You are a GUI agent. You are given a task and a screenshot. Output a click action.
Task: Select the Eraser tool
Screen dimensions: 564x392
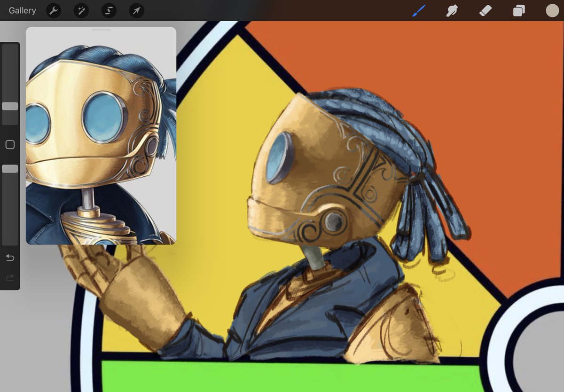[485, 10]
